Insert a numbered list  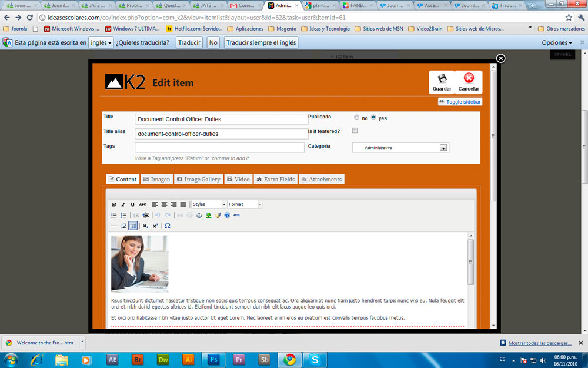pos(123,215)
